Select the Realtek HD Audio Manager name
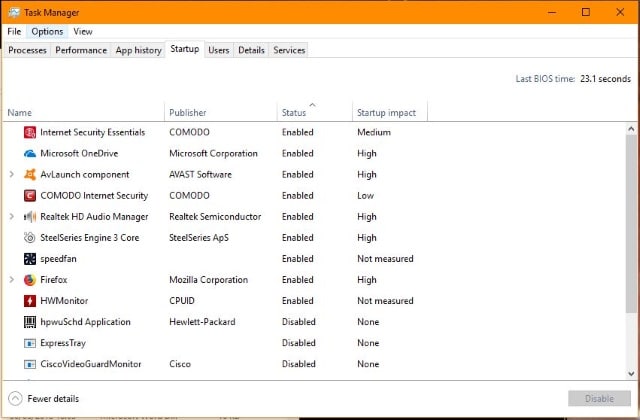Image resolution: width=640 pixels, height=420 pixels. (94, 217)
